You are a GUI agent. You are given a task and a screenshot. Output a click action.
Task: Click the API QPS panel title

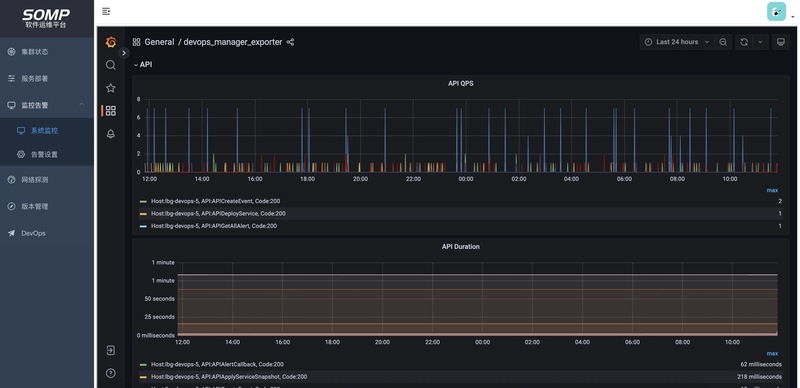[x=460, y=83]
